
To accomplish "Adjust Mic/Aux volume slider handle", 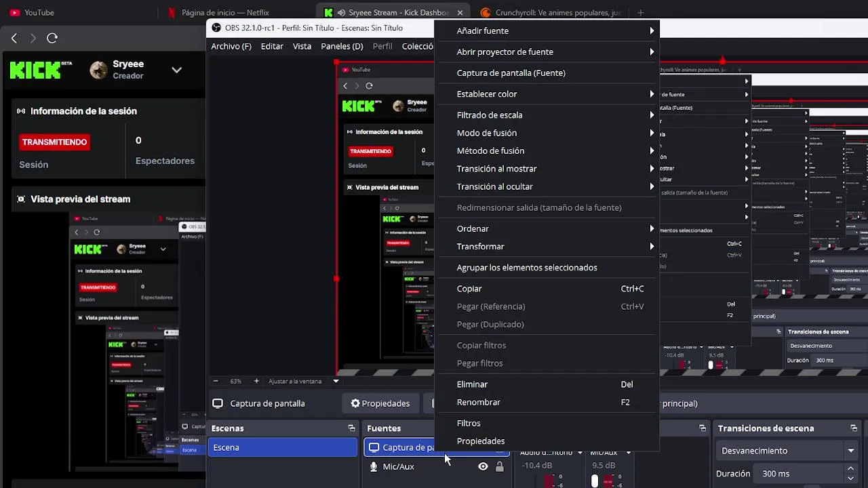I will tap(595, 481).
